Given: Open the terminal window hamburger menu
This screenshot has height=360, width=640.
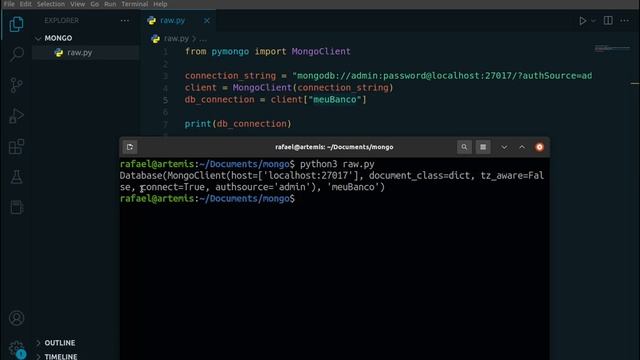Looking at the screenshot, I should pos(483,147).
